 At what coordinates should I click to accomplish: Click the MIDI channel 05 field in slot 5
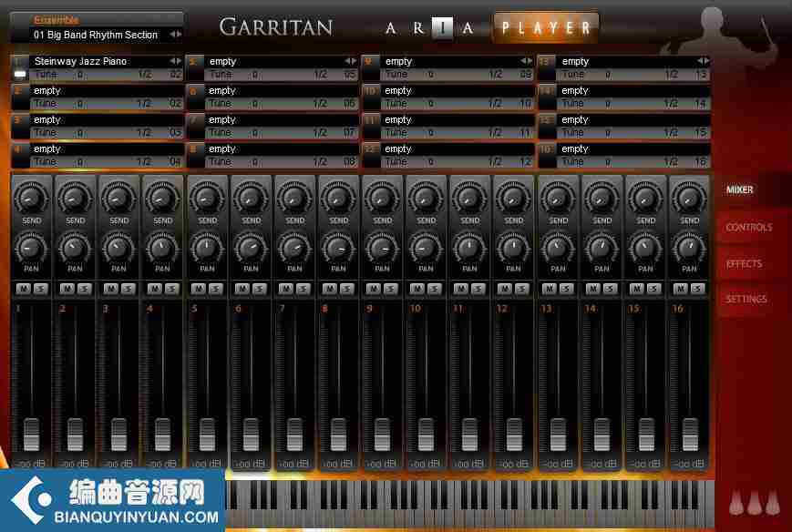350,75
